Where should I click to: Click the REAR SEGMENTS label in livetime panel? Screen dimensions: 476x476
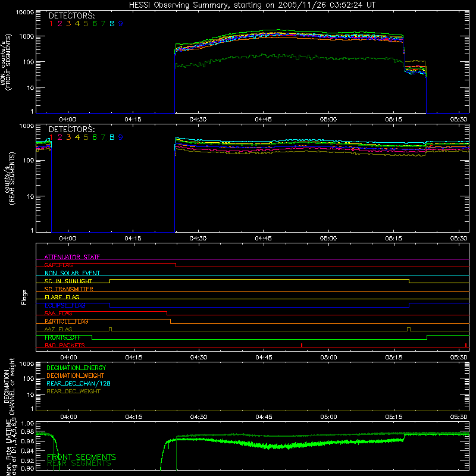(79, 464)
